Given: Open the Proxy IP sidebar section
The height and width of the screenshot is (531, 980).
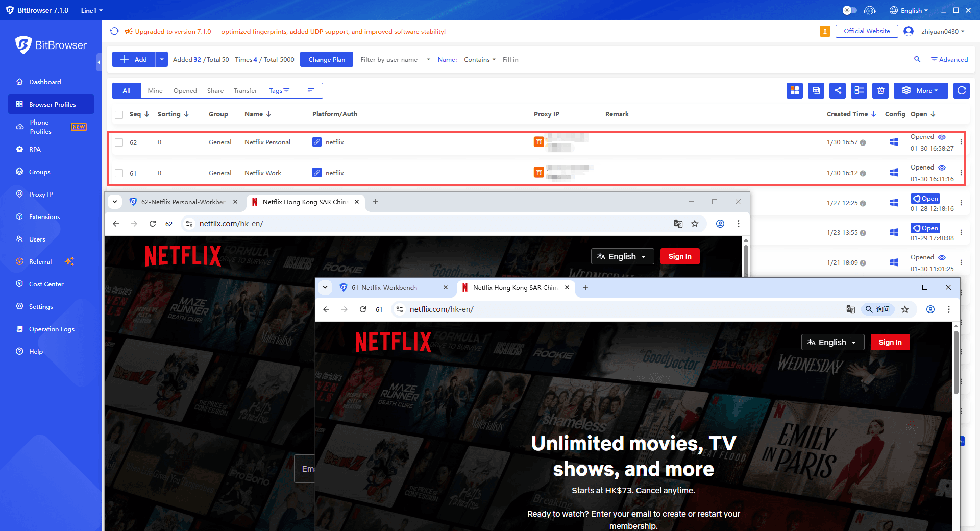Looking at the screenshot, I should (40, 194).
